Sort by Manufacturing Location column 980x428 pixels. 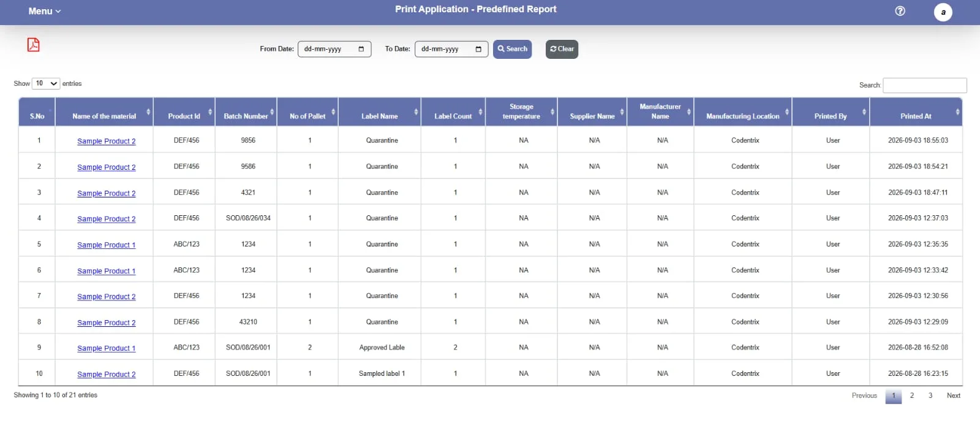click(x=743, y=112)
